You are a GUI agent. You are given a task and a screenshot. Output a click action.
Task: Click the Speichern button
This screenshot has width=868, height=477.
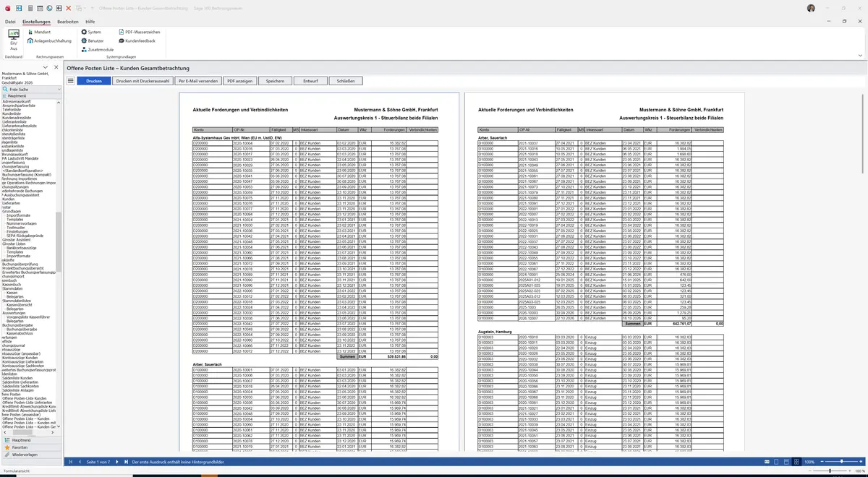[275, 81]
